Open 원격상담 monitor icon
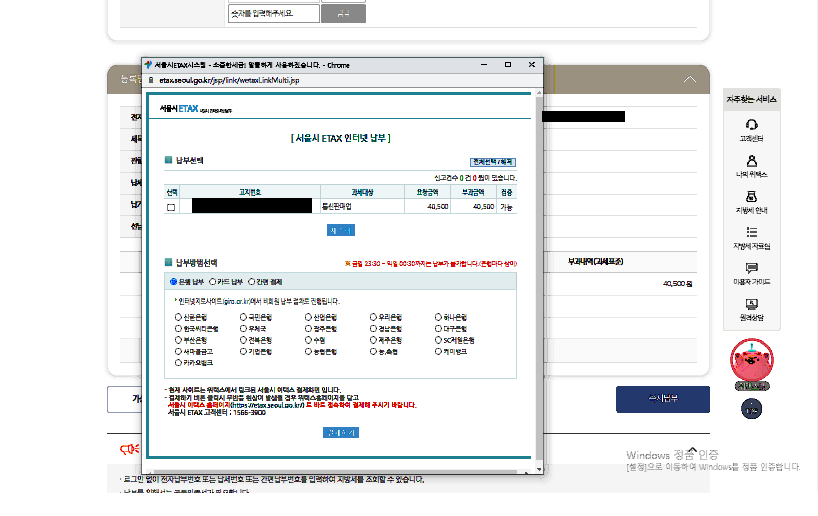The image size is (818, 516). 751,304
